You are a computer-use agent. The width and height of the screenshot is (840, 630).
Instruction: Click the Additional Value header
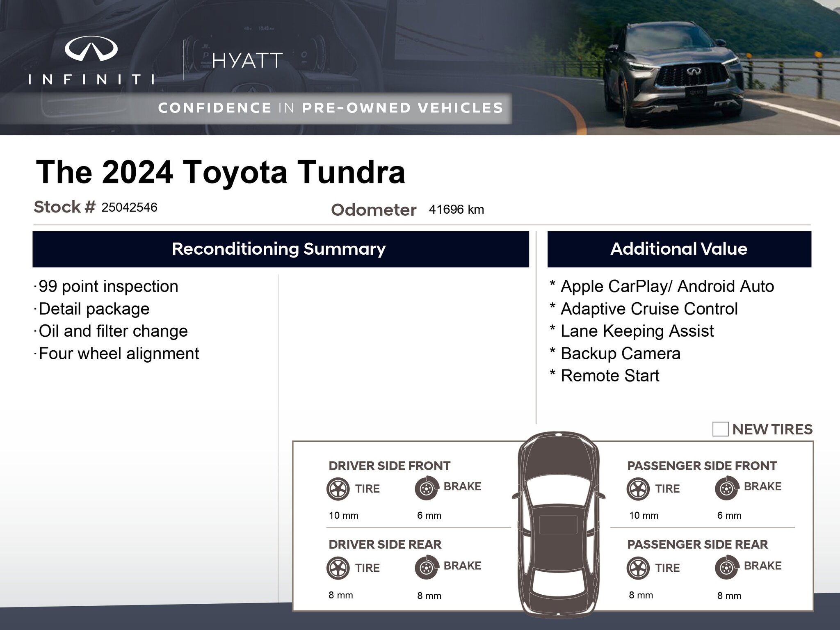679,249
